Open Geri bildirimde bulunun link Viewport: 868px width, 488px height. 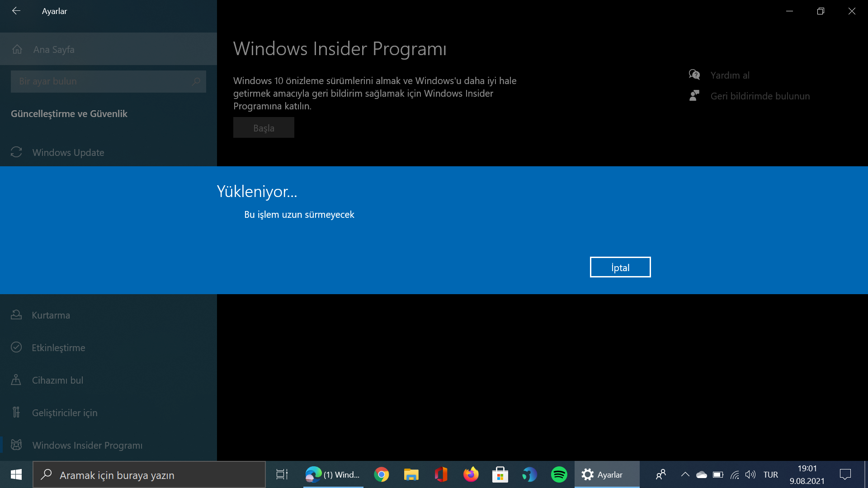pos(759,96)
